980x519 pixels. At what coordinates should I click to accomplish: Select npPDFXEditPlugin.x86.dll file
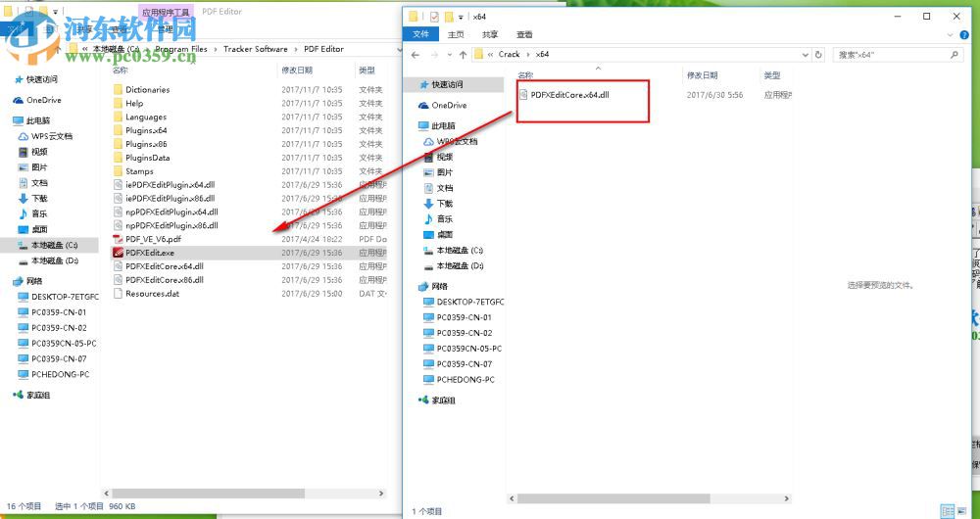(x=171, y=225)
